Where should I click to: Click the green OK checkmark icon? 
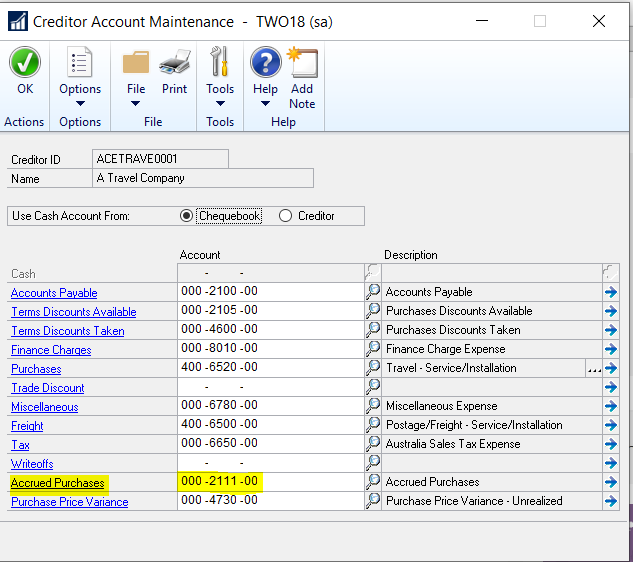pos(25,63)
